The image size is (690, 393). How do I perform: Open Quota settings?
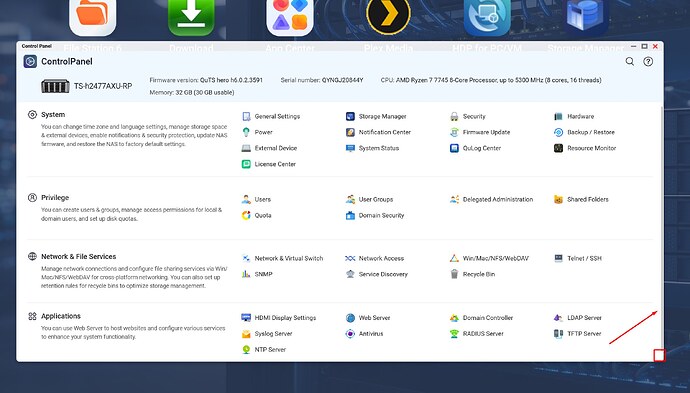click(257, 215)
